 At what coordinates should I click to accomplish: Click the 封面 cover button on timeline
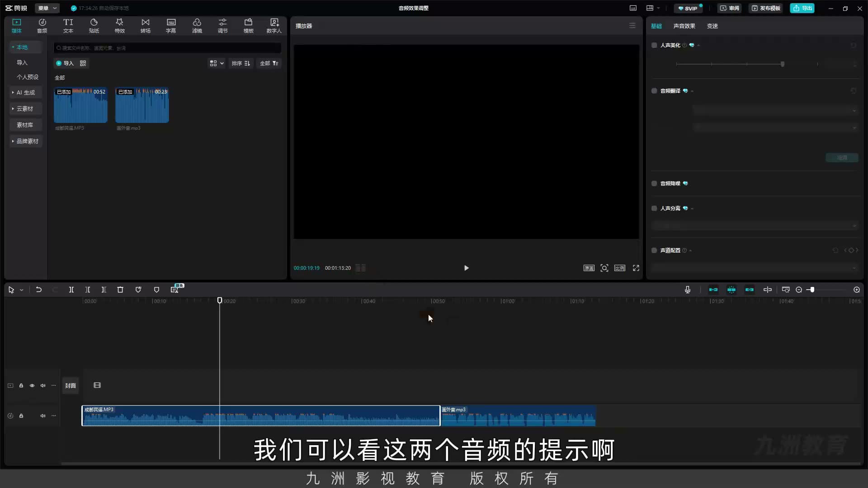70,385
